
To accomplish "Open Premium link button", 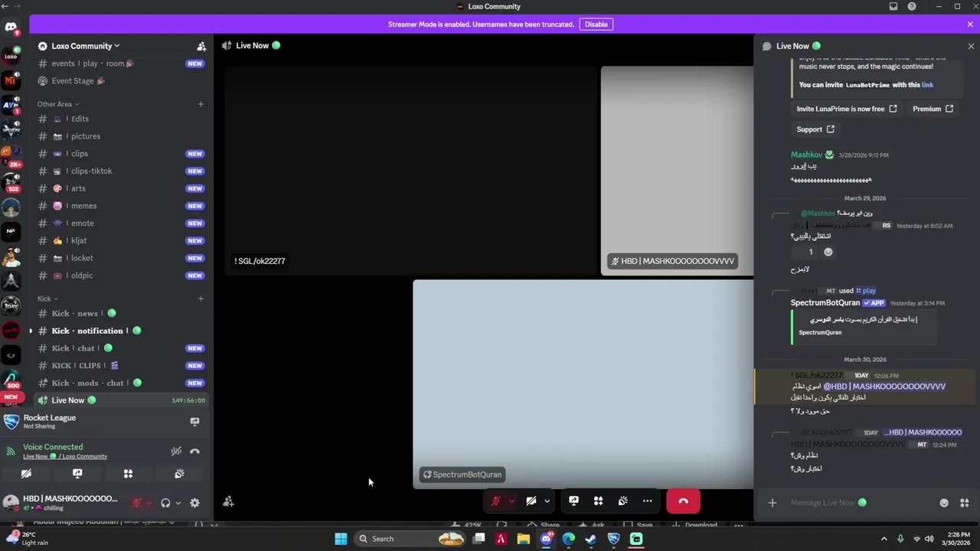I will tap(933, 109).
